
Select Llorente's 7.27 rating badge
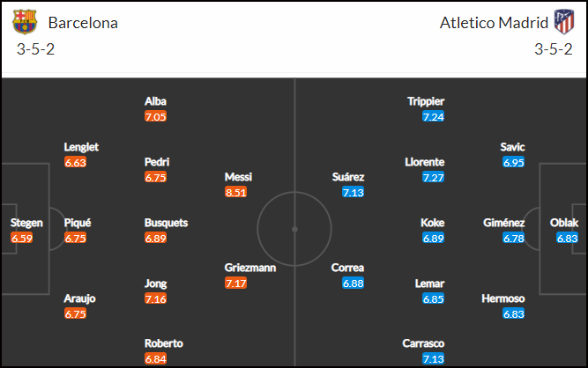click(x=433, y=177)
